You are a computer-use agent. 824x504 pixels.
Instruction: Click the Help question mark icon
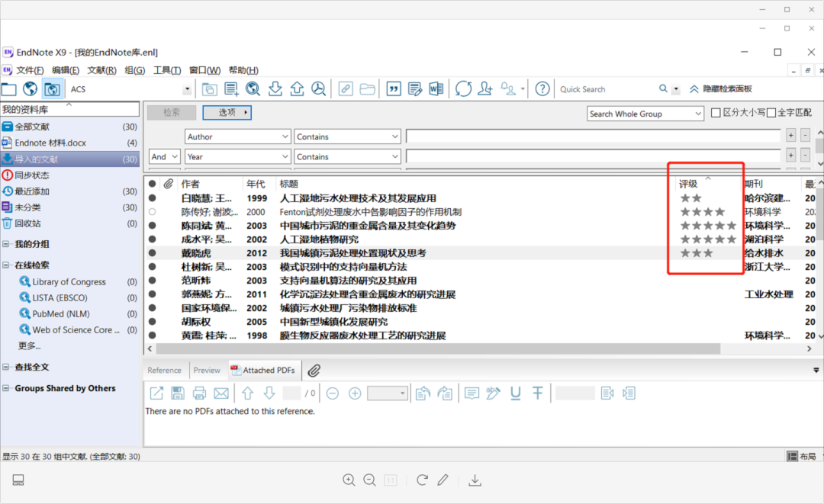tap(542, 89)
